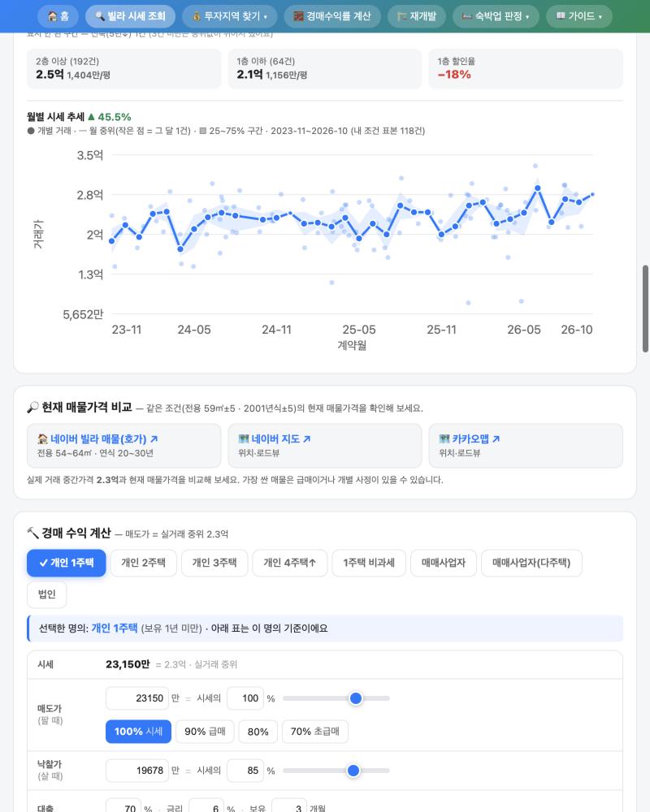Click the 낙찰가 percent field showing 85
650x812 pixels.
point(245,771)
